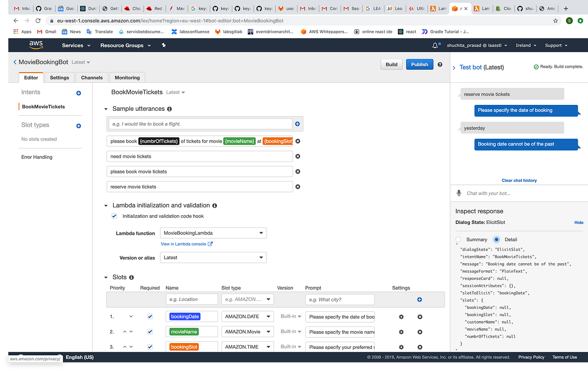
Task: Add a new slot row with the plus icon
Action: pos(419,299)
